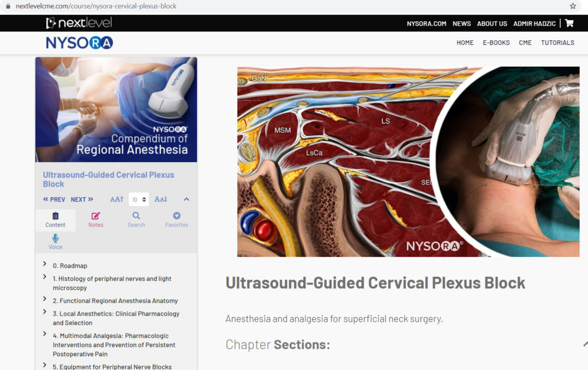This screenshot has height=370, width=588.
Task: Activate the Voice microphone tool
Action: click(56, 242)
